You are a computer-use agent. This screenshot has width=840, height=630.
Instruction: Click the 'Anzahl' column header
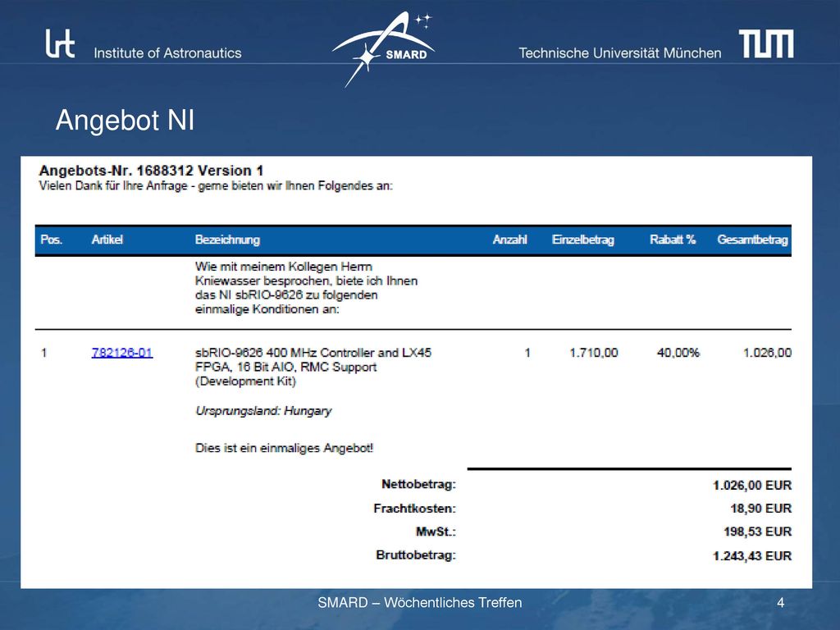click(510, 240)
